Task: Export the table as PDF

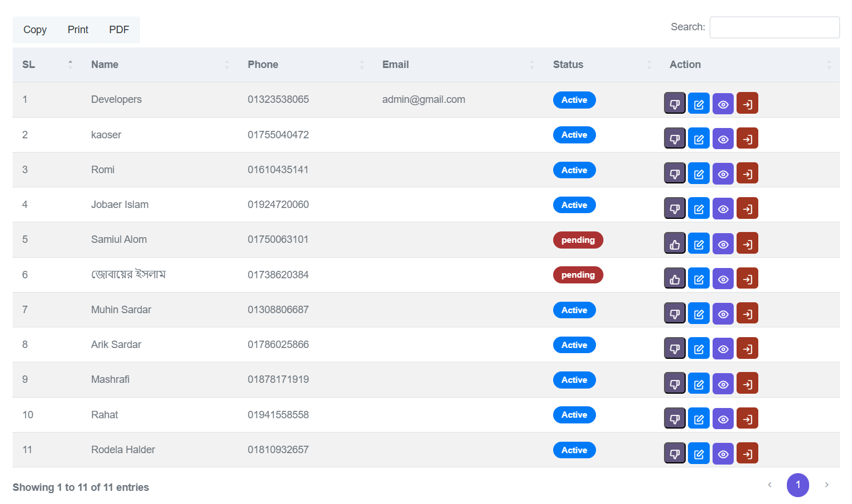Action: pos(119,30)
